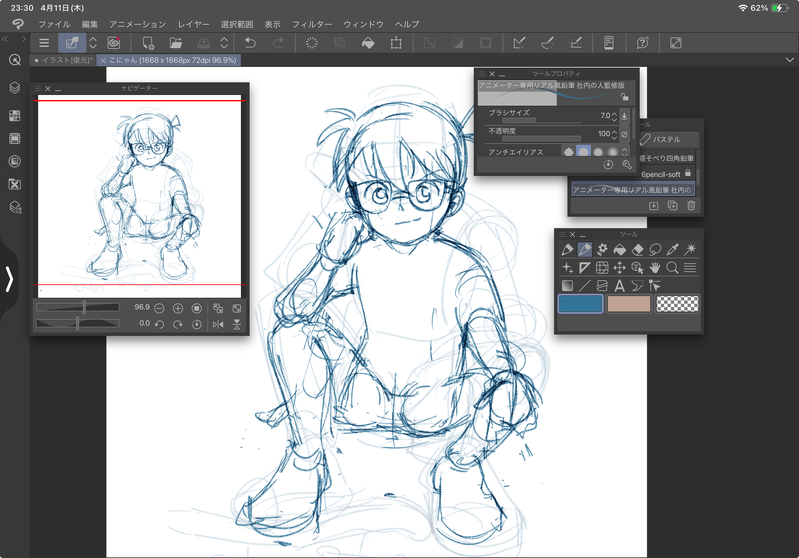Click the Redo arrow in command bar
799x558 pixels.
[278, 43]
